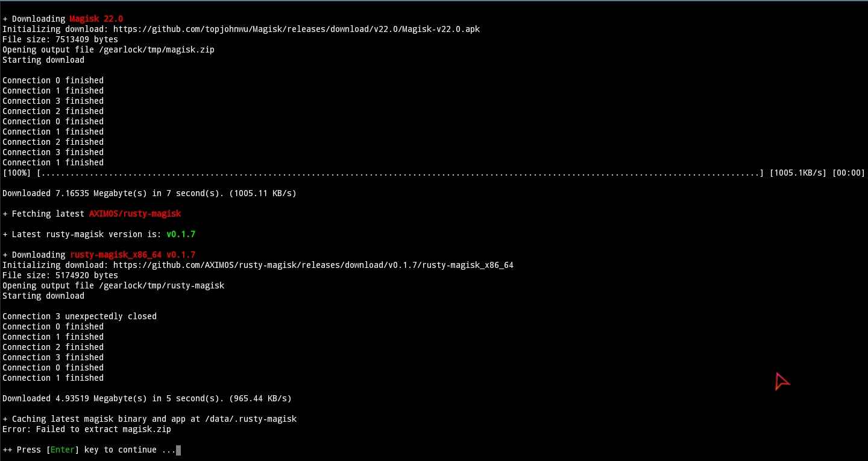The width and height of the screenshot is (868, 461).
Task: Click the "Connection 3 unexpectedly closed" message
Action: (80, 316)
